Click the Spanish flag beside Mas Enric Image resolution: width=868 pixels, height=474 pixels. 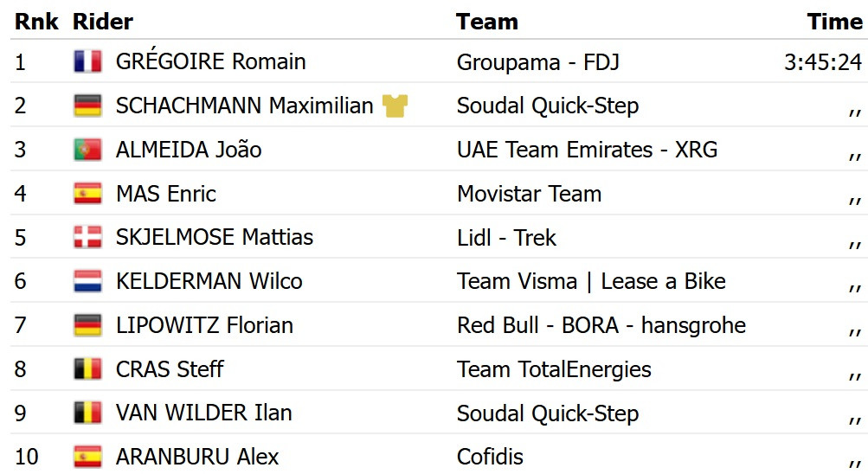[x=87, y=194]
